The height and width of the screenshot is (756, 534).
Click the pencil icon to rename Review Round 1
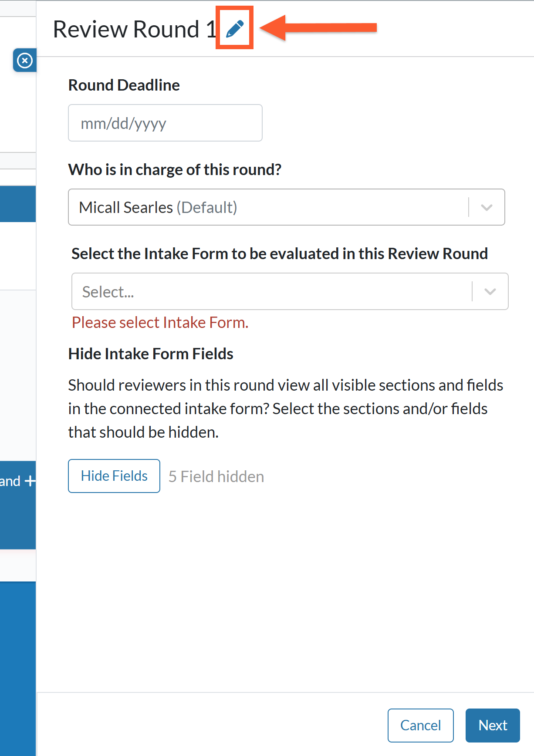235,29
